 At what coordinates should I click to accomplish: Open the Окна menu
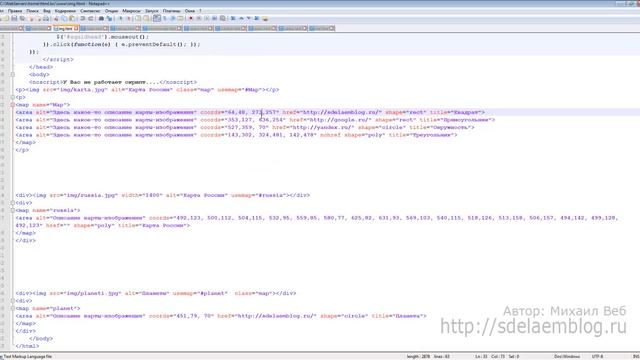click(x=190, y=11)
